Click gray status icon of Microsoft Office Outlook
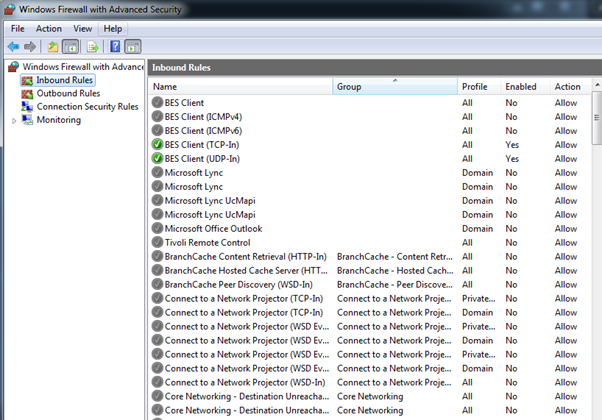 pyautogui.click(x=157, y=228)
